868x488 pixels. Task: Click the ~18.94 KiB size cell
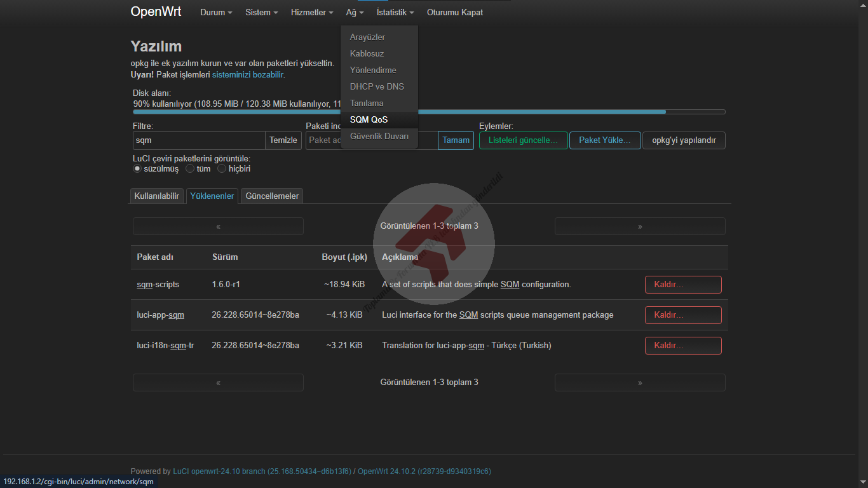[x=344, y=285]
